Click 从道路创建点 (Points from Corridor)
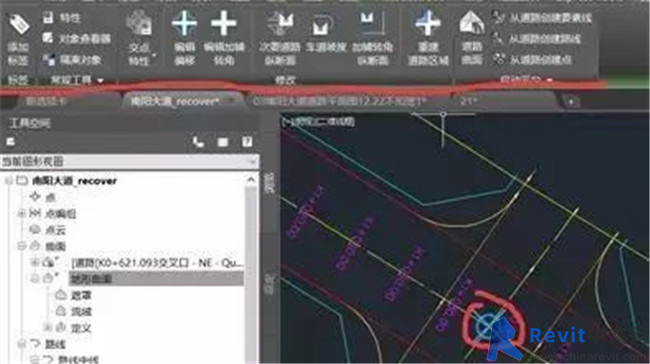This screenshot has height=364, width=650. point(532,60)
